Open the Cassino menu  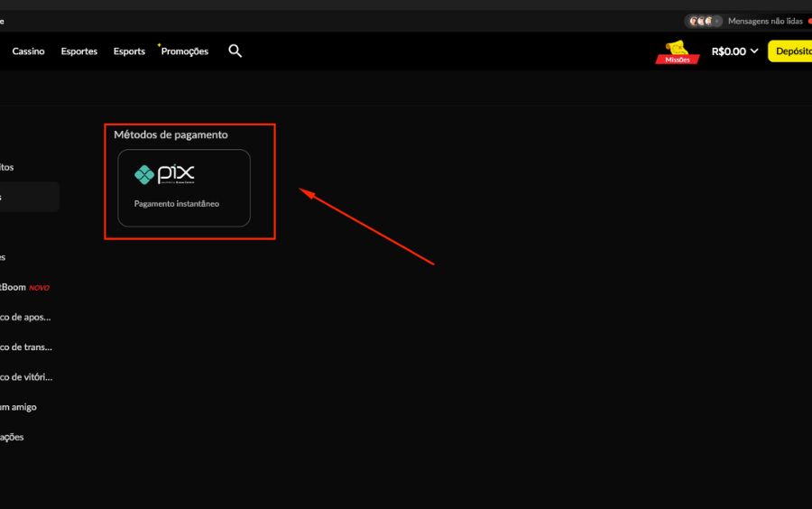(29, 51)
